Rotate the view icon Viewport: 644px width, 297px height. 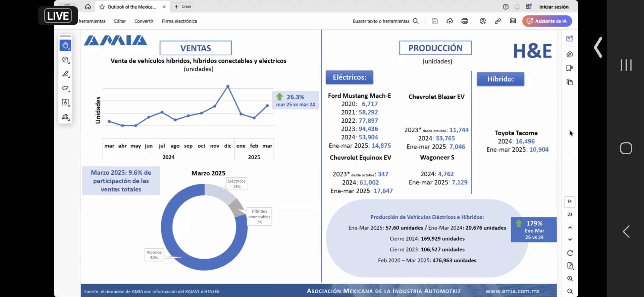(x=570, y=253)
